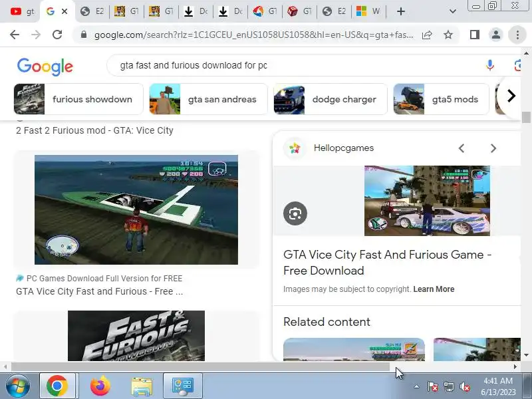Switch to the Windows logo tab
Image resolution: width=532 pixels, height=399 pixels.
click(x=368, y=11)
